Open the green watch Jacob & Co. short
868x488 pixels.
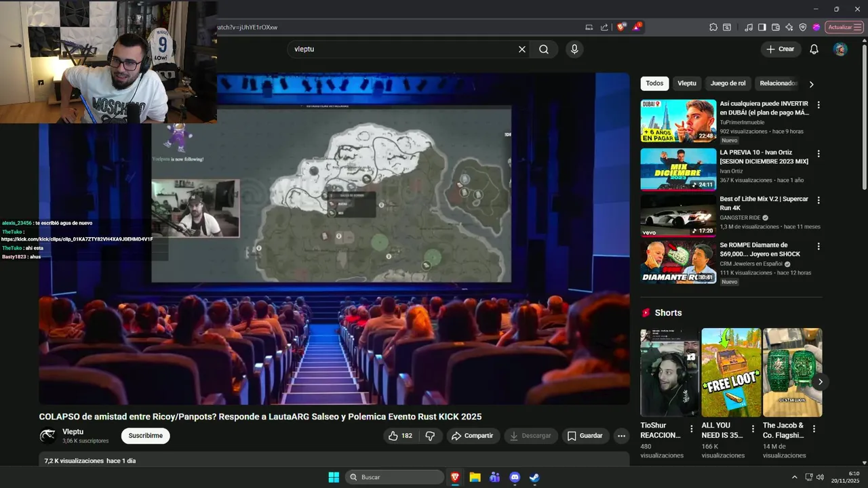(x=792, y=372)
